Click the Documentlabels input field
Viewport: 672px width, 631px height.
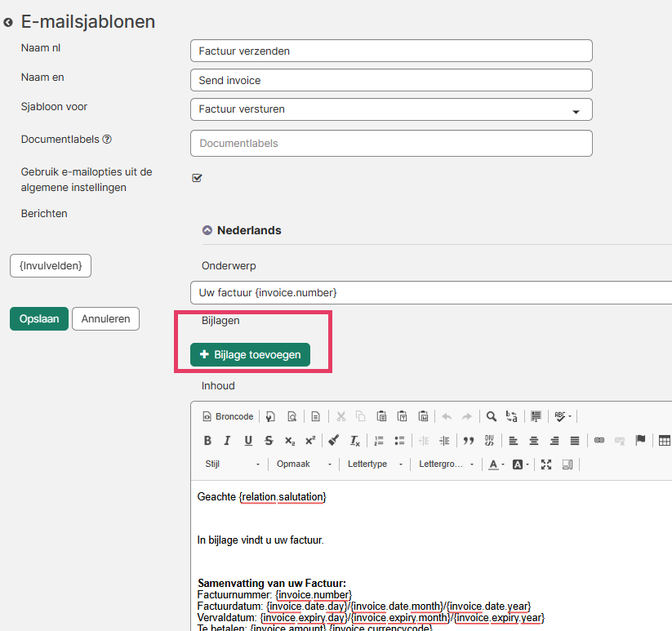[391, 144]
